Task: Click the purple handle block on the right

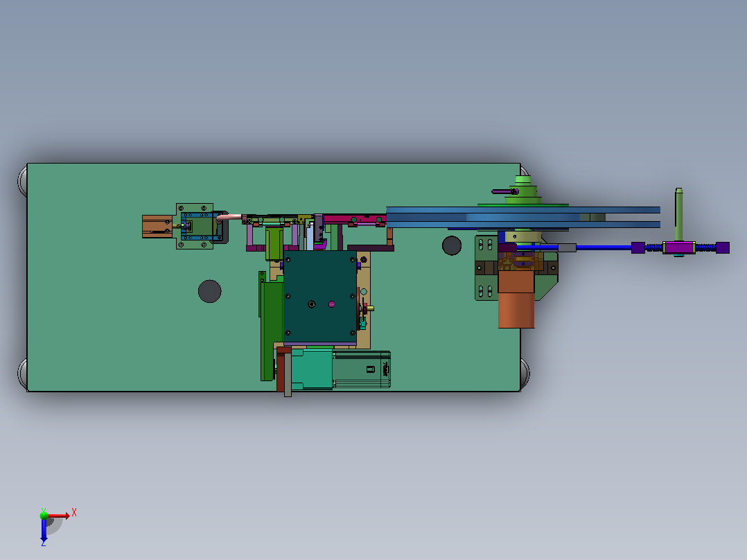Action: pyautogui.click(x=679, y=248)
